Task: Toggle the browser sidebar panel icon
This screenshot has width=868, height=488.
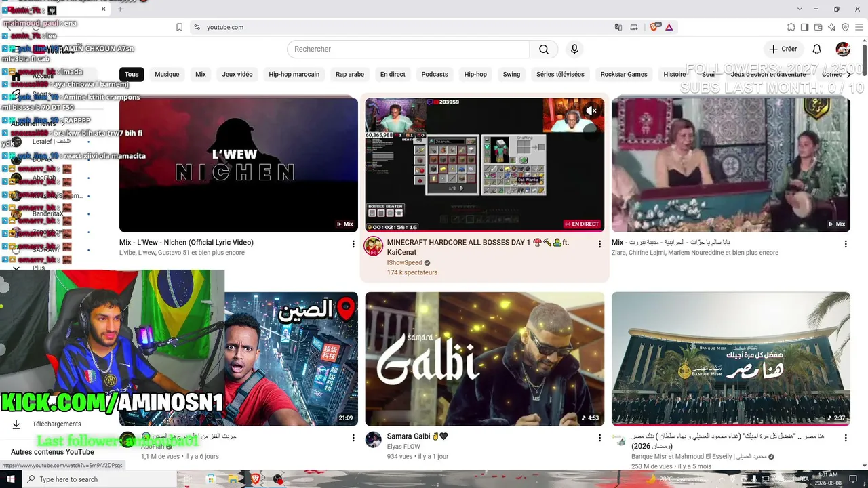Action: 804,27
